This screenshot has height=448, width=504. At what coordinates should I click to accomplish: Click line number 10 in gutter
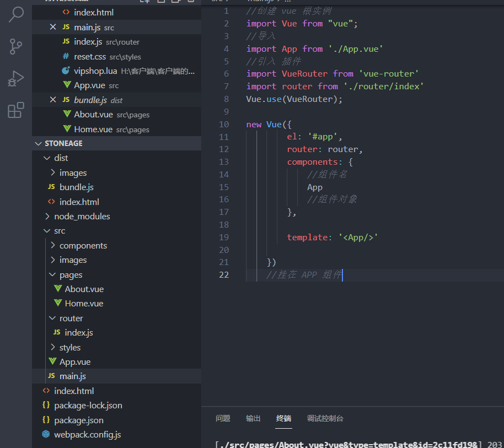(224, 125)
